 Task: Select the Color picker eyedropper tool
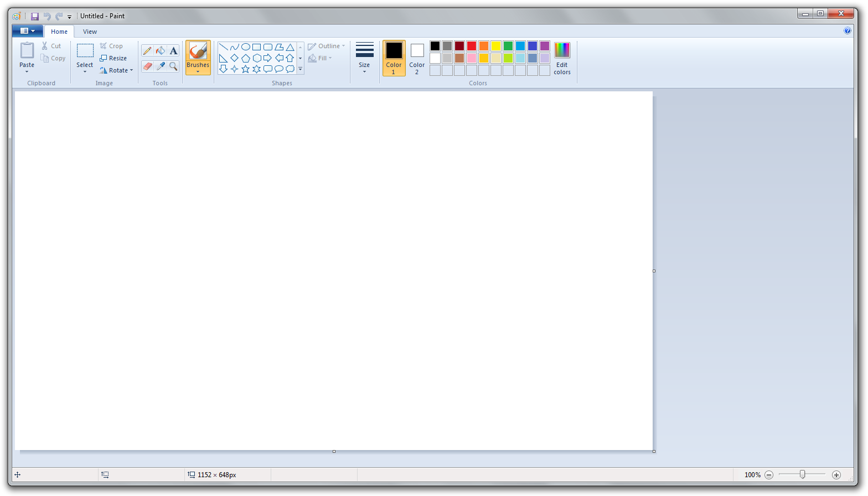pyautogui.click(x=161, y=66)
